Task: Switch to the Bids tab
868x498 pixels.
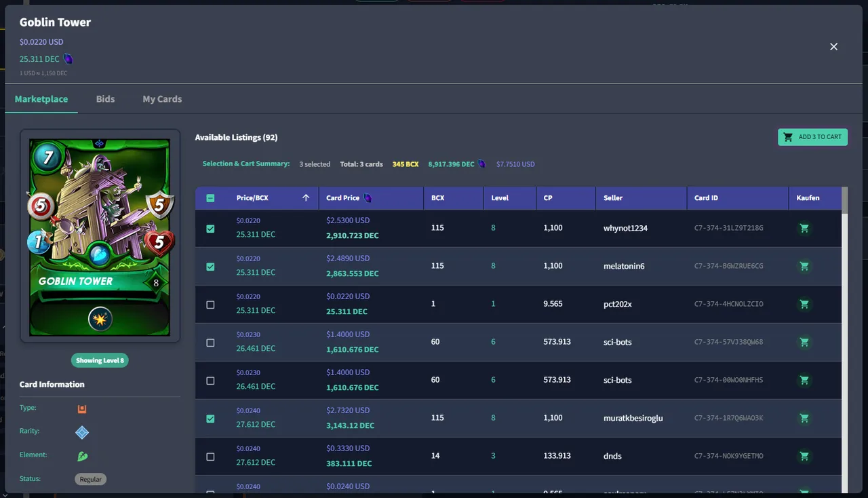Action: tap(105, 99)
